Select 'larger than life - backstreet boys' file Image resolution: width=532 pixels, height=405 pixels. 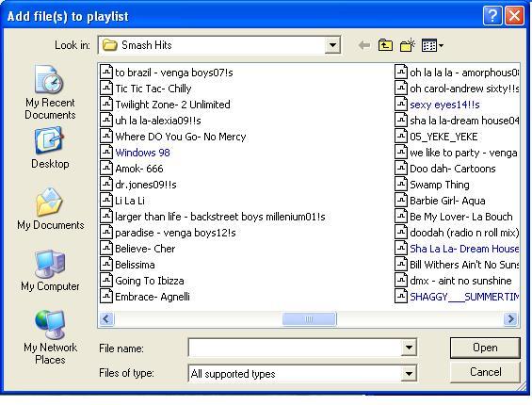213,217
